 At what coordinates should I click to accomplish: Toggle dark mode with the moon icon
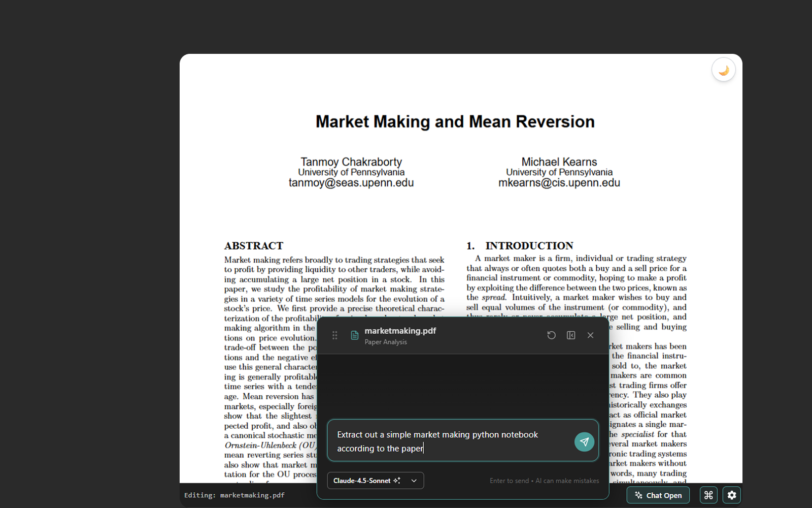point(723,69)
